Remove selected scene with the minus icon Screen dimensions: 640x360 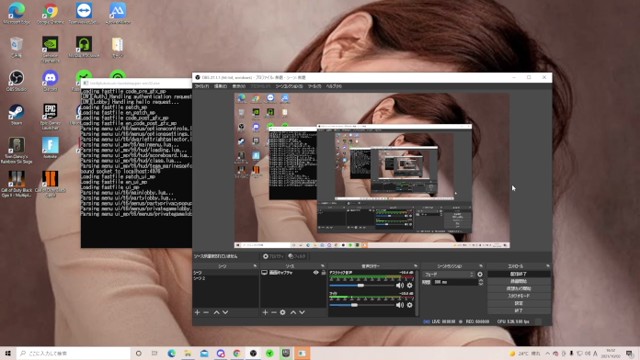206,312
